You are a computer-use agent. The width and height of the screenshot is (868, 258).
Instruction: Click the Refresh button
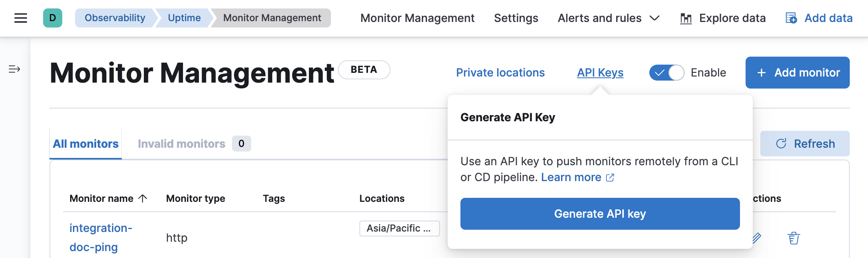coord(805,144)
